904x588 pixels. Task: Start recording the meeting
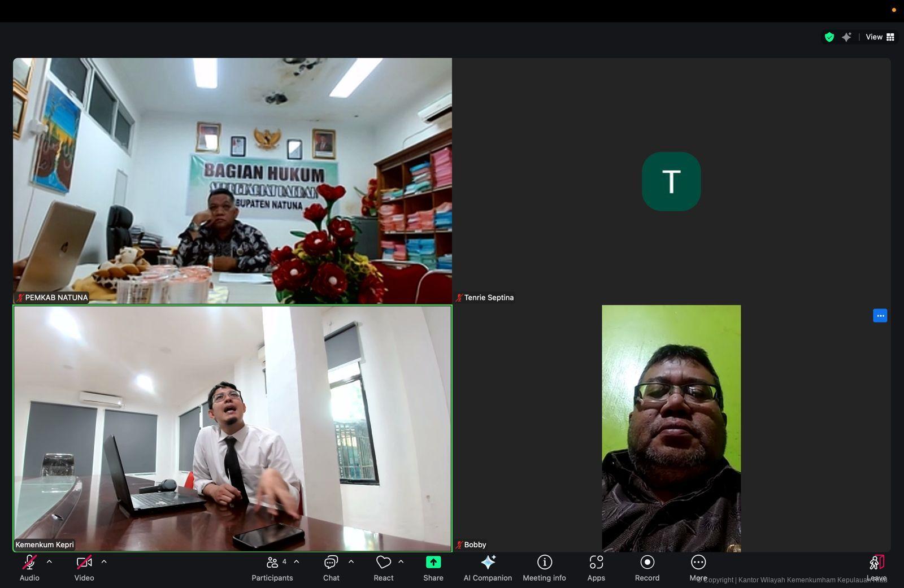tap(647, 562)
